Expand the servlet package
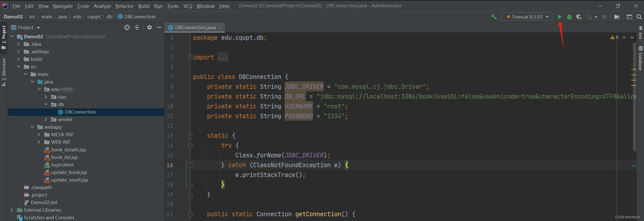This screenshot has width=644, height=221. (46, 119)
